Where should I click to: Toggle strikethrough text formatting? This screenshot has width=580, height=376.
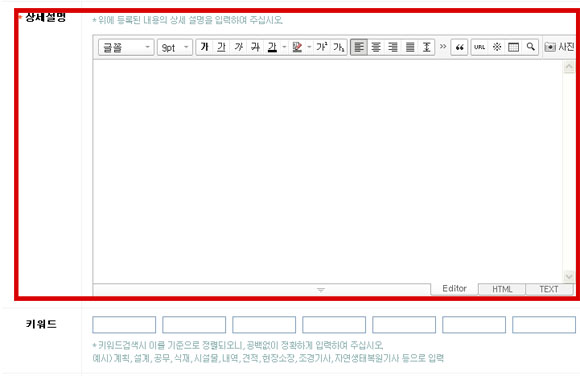point(255,47)
